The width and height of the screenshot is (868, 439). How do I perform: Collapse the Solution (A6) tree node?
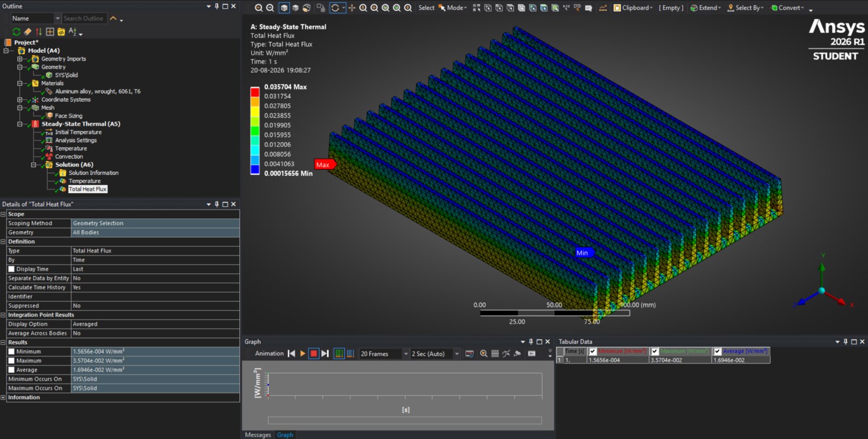pos(33,165)
